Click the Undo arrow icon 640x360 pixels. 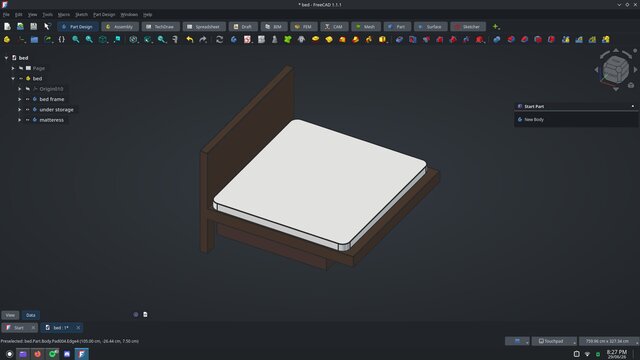click(x=190, y=40)
